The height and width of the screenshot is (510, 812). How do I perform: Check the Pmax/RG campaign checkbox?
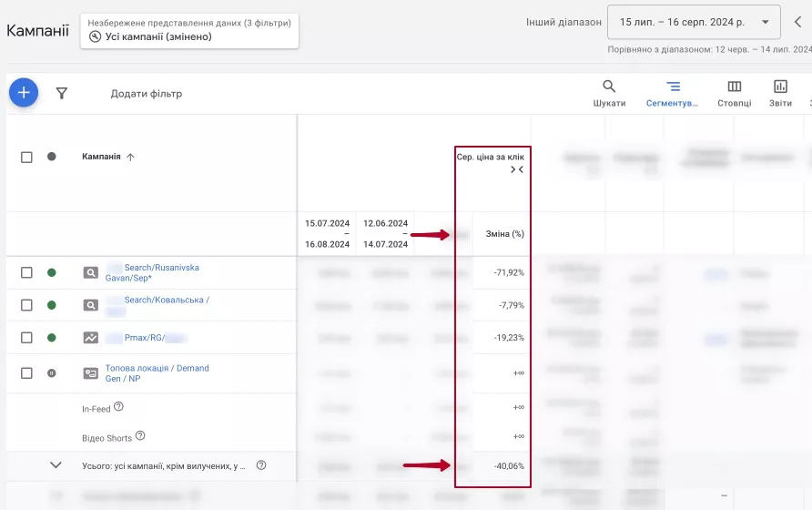click(x=26, y=338)
